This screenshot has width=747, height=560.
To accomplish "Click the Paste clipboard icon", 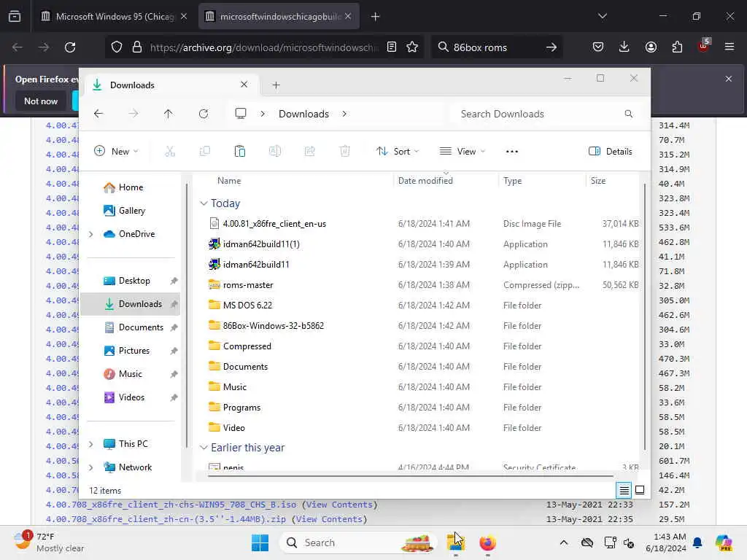I will pyautogui.click(x=239, y=152).
